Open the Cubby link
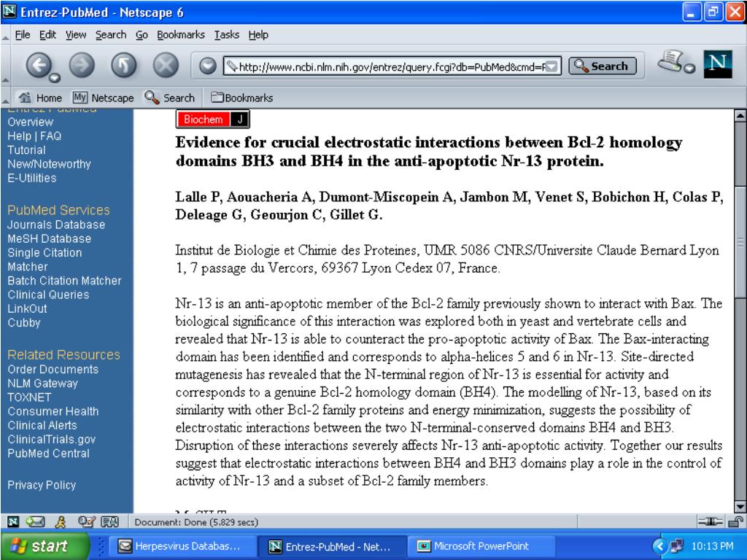 (x=24, y=322)
